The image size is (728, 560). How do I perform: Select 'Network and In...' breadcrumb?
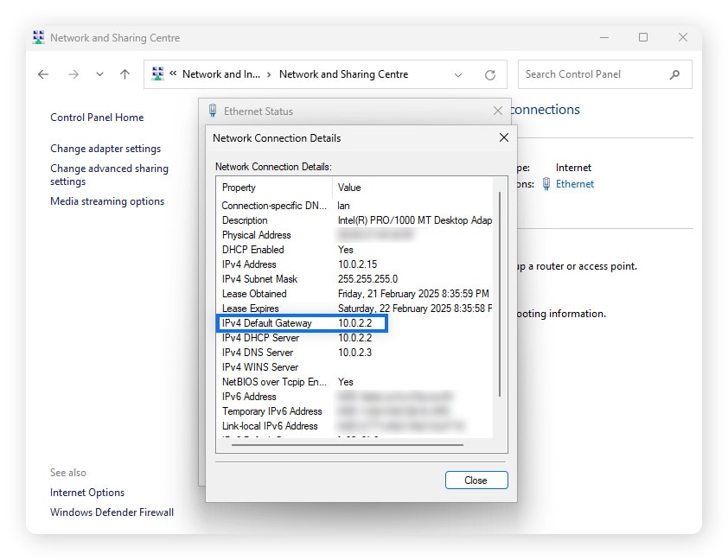tap(221, 74)
